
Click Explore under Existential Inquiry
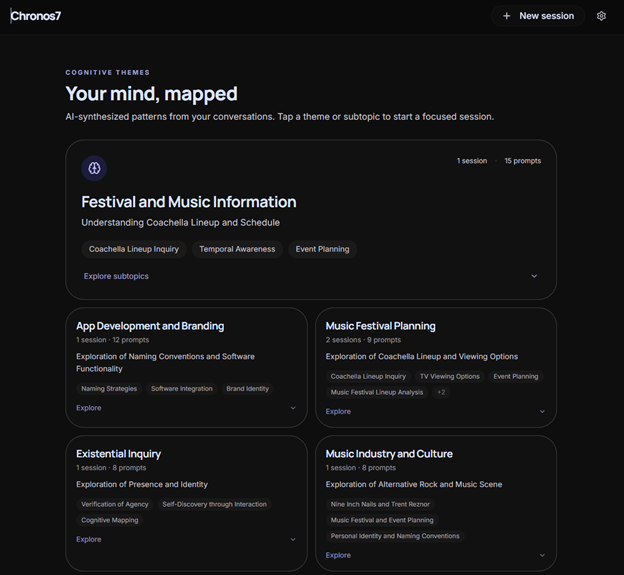pos(88,540)
